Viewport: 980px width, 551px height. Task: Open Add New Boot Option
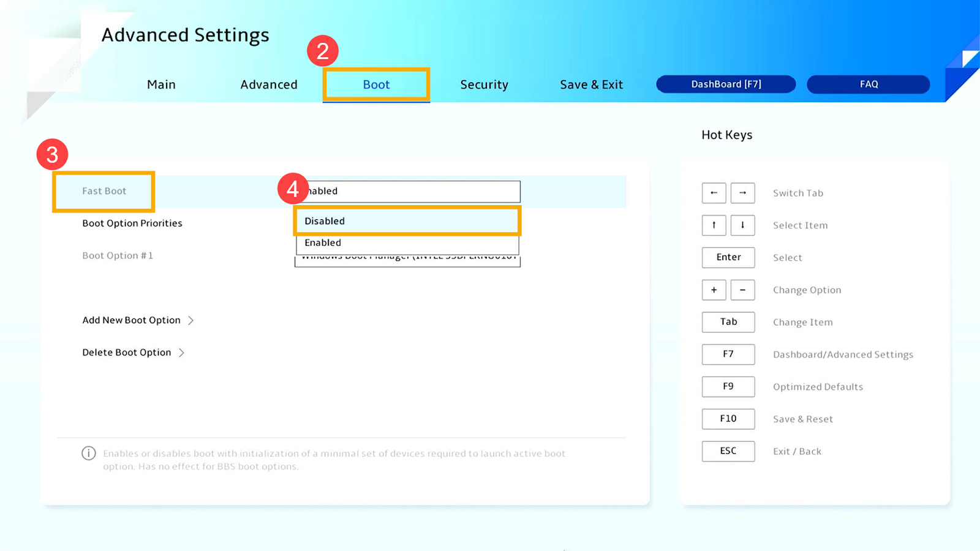coord(131,320)
